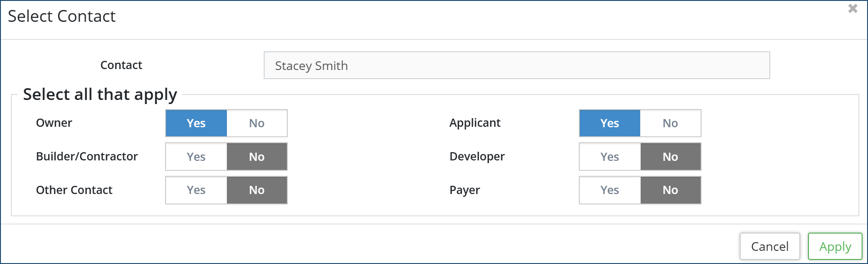This screenshot has height=264, width=868.
Task: Mark Developer as Yes
Action: pos(610,157)
